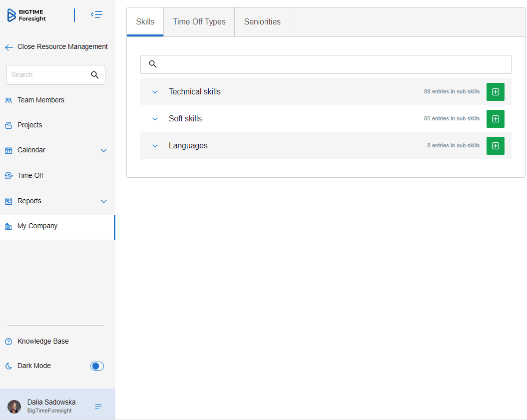Open Team Members in the sidebar
This screenshot has height=420, width=527.
[40, 100]
